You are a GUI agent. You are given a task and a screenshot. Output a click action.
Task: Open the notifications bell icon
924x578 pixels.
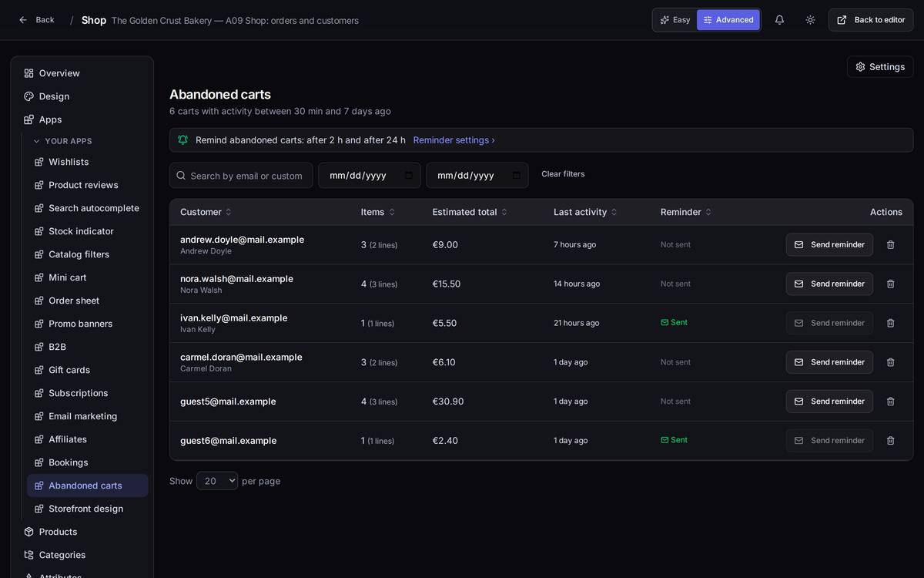[779, 20]
